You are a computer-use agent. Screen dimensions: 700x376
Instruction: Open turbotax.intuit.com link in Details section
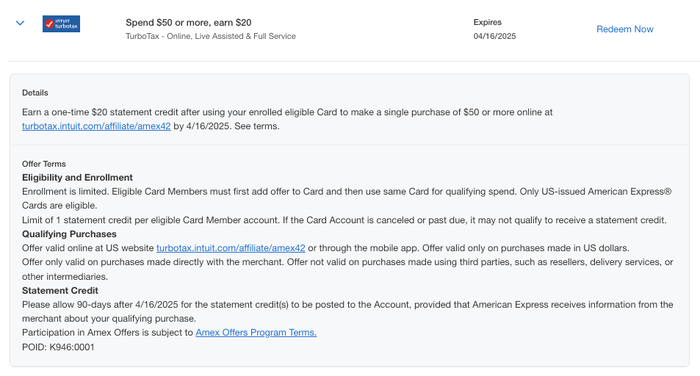coord(96,126)
